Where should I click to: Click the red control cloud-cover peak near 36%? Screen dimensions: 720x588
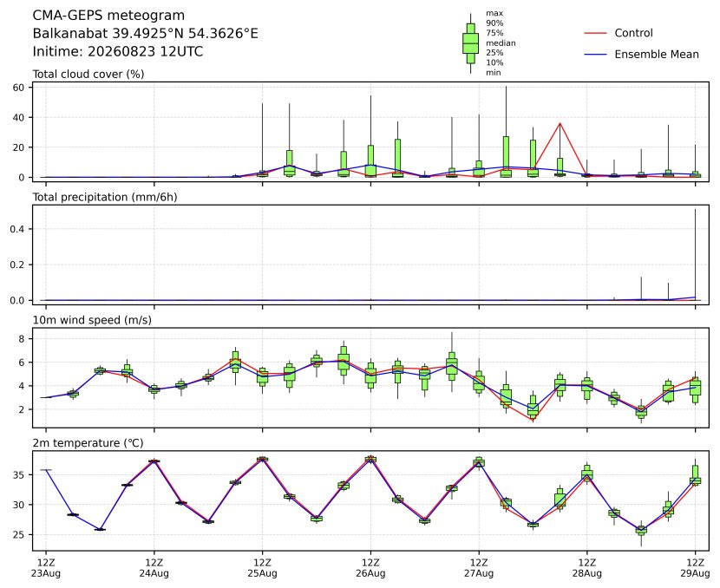pos(560,123)
